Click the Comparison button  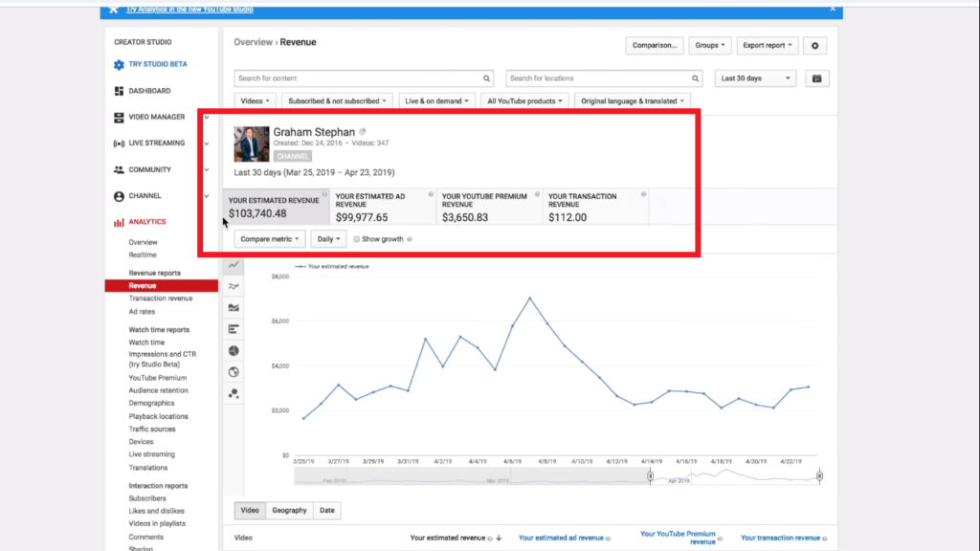[x=655, y=46]
